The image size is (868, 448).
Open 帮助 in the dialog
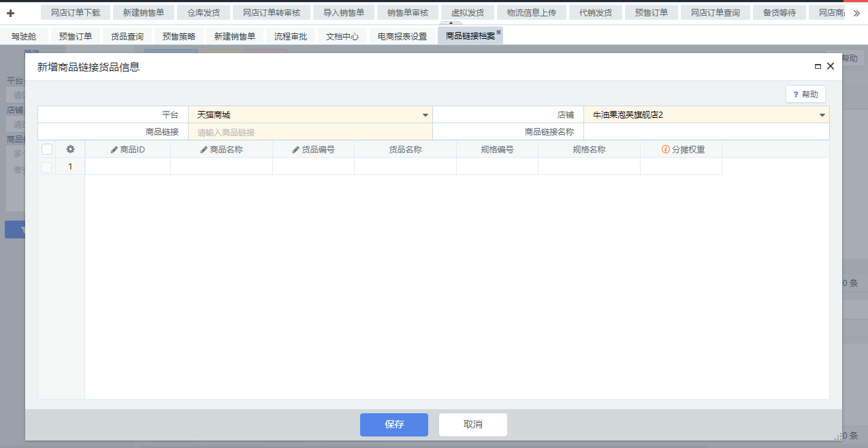805,95
